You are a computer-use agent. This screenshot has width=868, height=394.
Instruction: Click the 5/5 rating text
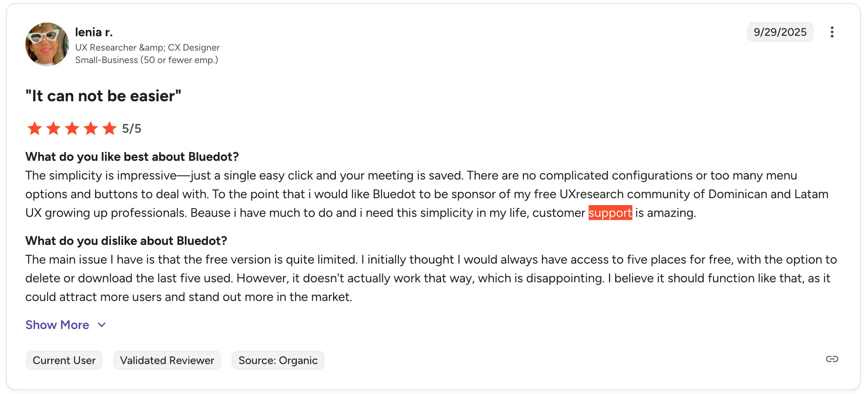[132, 128]
